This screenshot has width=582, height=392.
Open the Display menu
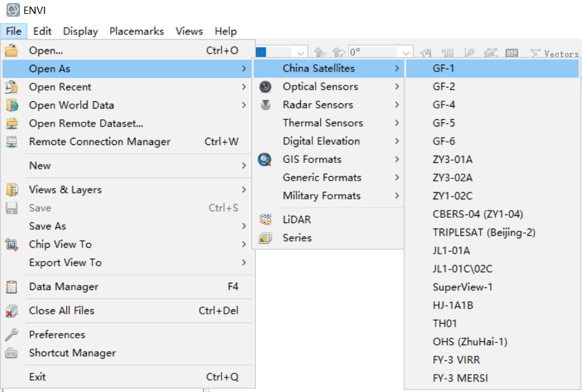tap(80, 31)
